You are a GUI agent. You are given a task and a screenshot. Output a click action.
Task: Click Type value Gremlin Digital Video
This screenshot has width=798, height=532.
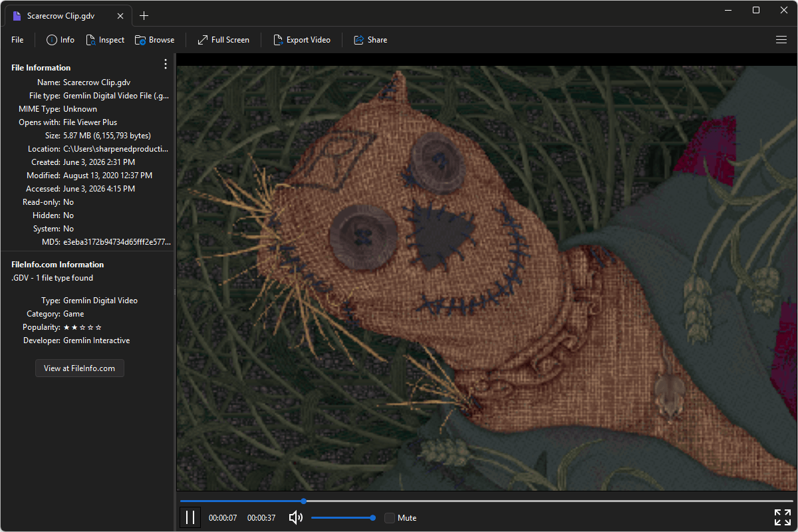(100, 301)
